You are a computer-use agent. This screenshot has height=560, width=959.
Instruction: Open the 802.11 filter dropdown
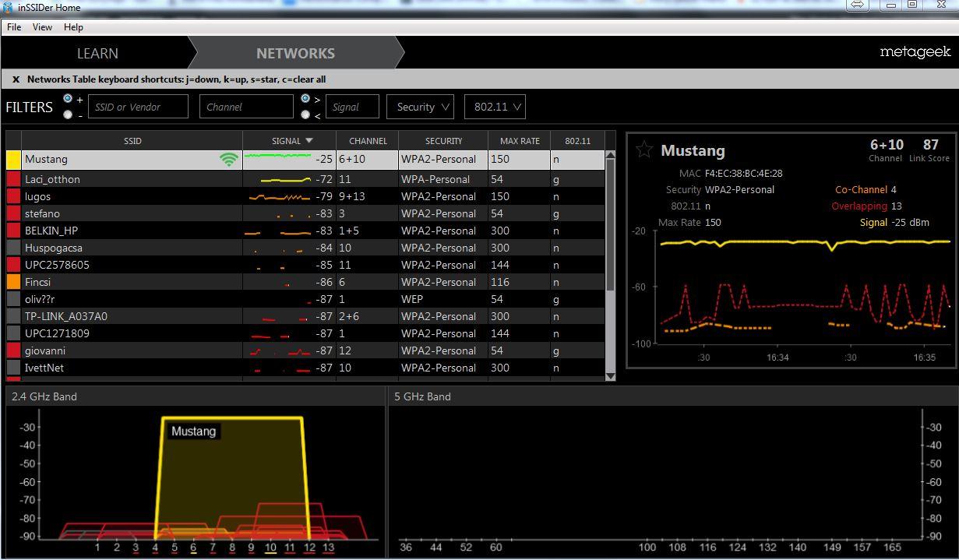click(495, 107)
